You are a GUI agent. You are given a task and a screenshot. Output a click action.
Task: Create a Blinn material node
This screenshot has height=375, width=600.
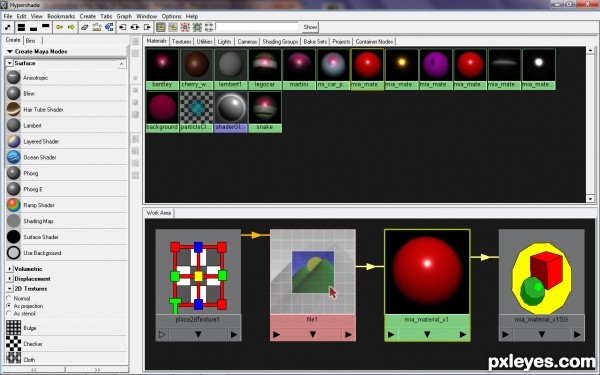(x=66, y=94)
